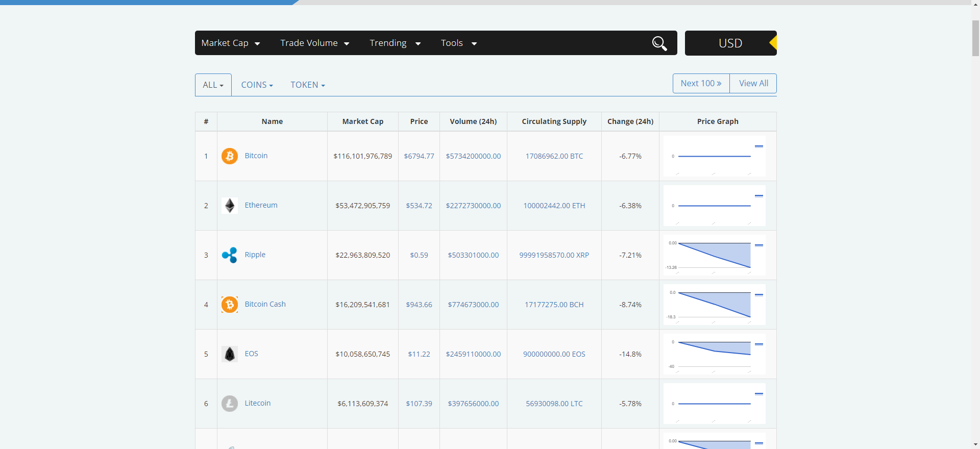Click the page vertical scrollbar thumb
Image resolution: width=980 pixels, height=449 pixels.
[975, 38]
